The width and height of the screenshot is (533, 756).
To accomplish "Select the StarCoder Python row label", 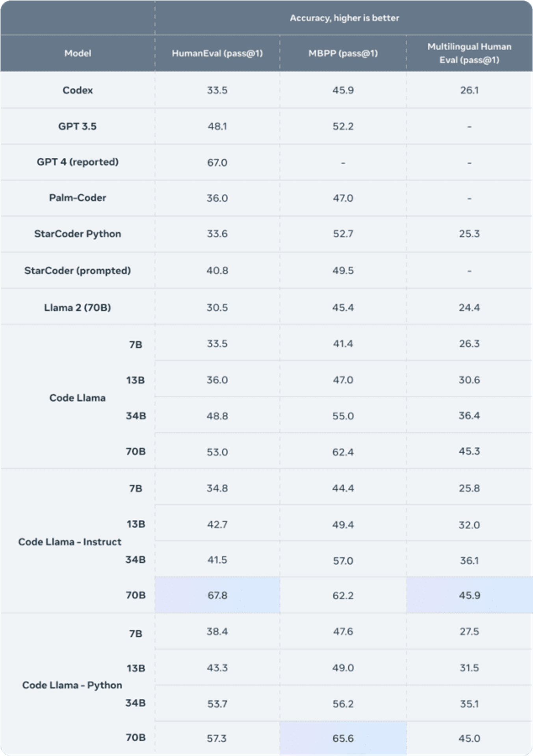I will [x=78, y=234].
